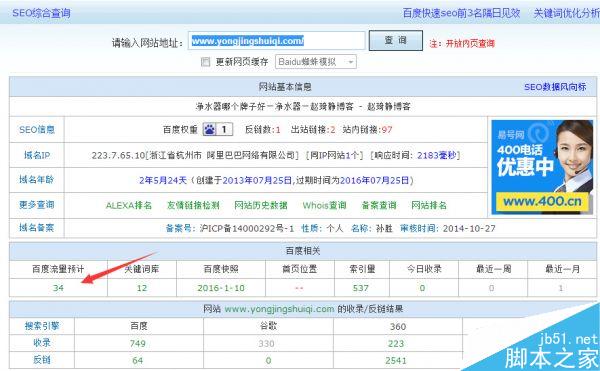
Task: Click the 关键词库 value 12
Action: [x=142, y=288]
